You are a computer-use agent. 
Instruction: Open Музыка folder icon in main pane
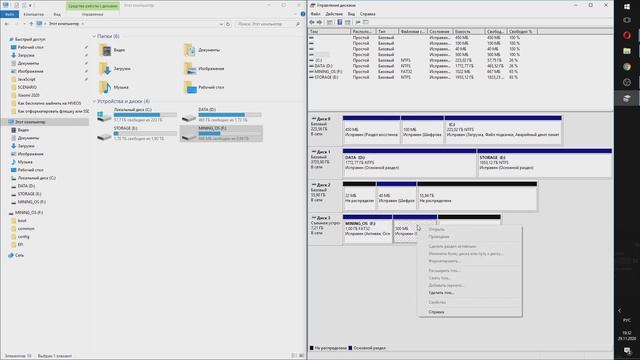coord(105,87)
